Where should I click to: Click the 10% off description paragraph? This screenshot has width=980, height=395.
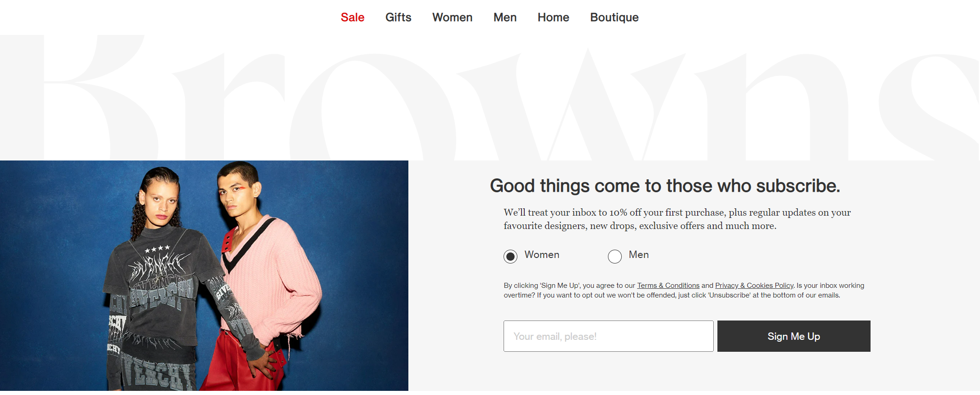pyautogui.click(x=677, y=219)
